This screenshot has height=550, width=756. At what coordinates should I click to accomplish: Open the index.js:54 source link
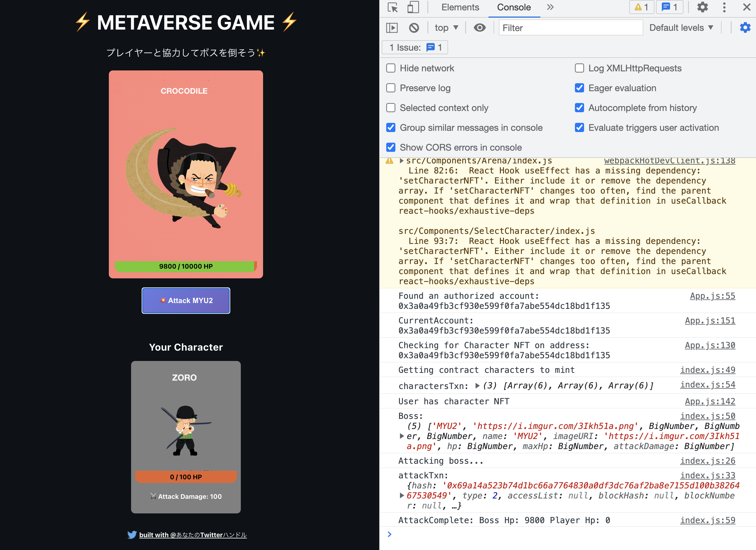tap(708, 385)
